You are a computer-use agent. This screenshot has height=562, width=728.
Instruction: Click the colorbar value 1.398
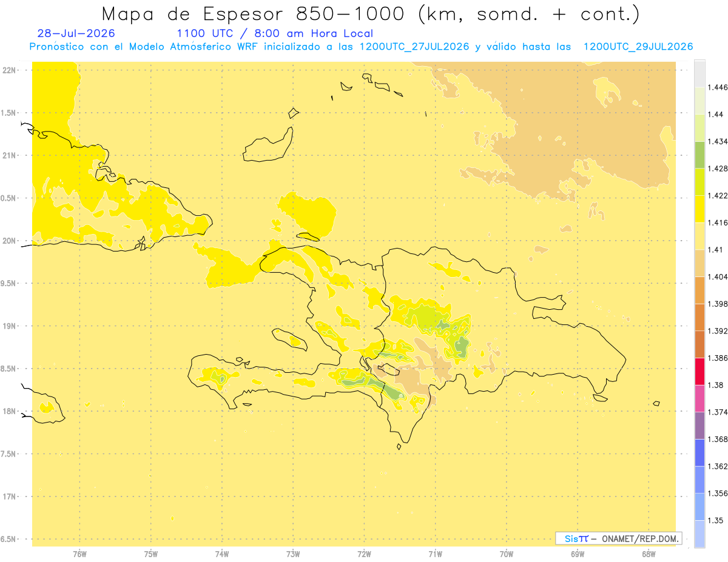click(717, 304)
